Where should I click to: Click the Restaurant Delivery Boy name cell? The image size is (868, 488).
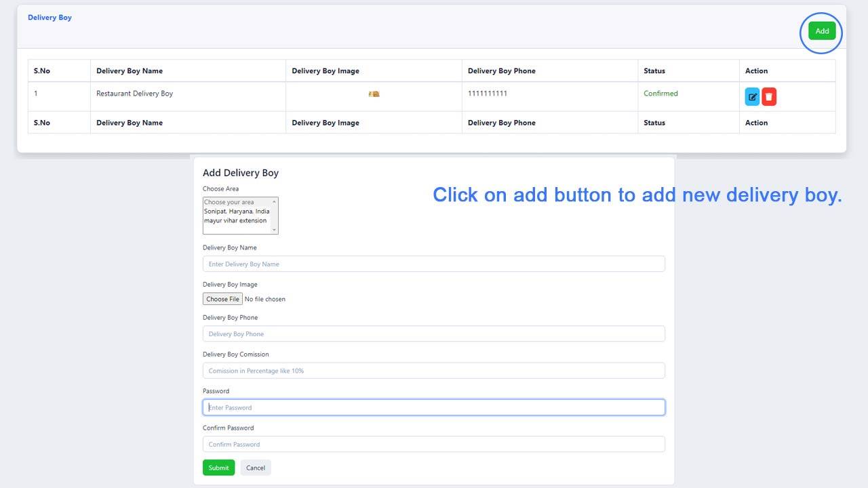pos(134,94)
